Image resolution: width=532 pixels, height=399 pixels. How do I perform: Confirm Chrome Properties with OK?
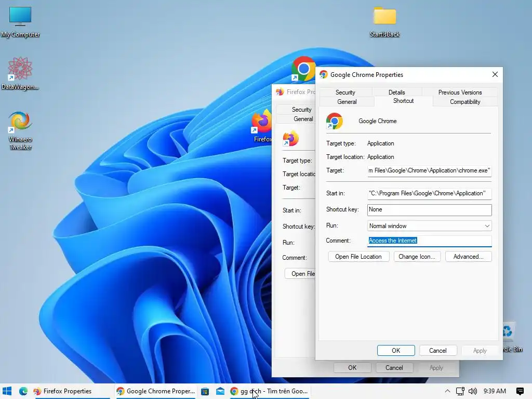coord(396,351)
